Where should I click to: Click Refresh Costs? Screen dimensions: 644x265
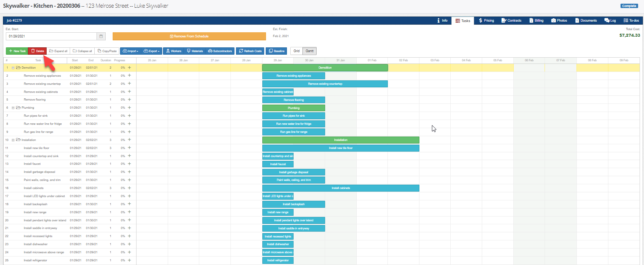pyautogui.click(x=250, y=51)
